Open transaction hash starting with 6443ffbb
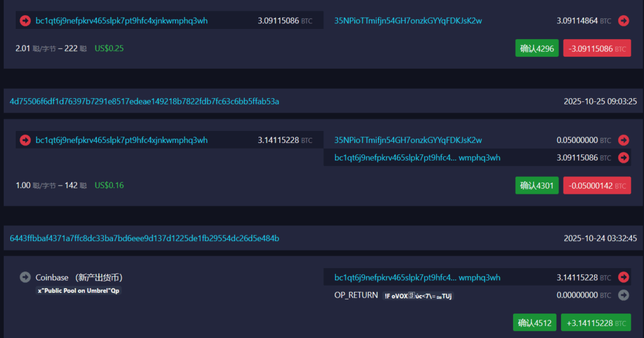 144,238
